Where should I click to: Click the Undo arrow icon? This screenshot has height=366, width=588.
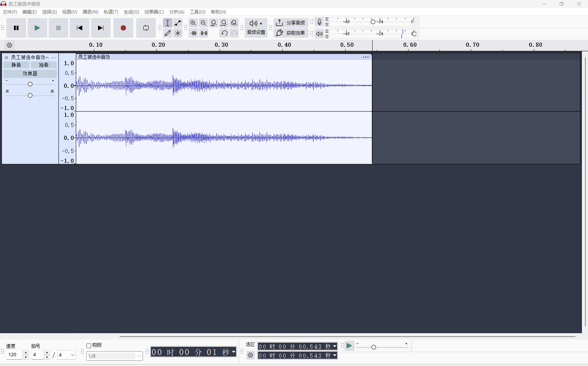[224, 33]
